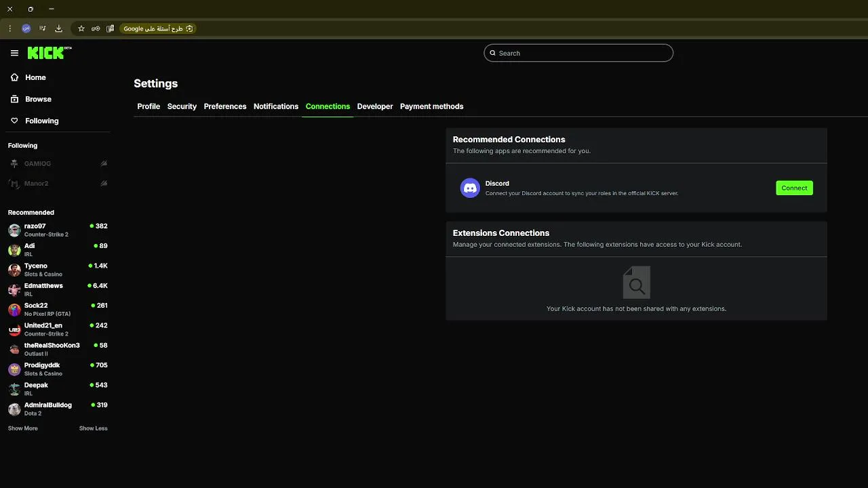Click the offline icon next to Manor2
Screen dimensions: 868x488
point(104,183)
